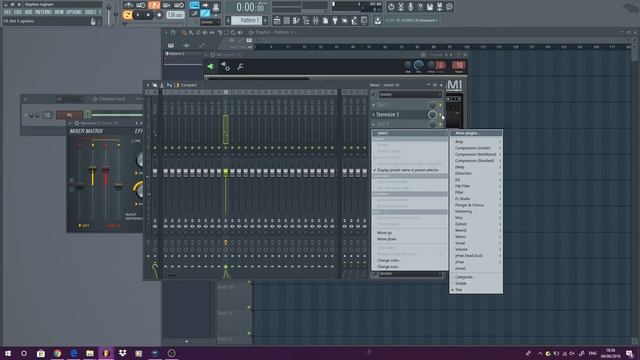
Task: Toggle pattern/song mode switch
Action: (127, 15)
